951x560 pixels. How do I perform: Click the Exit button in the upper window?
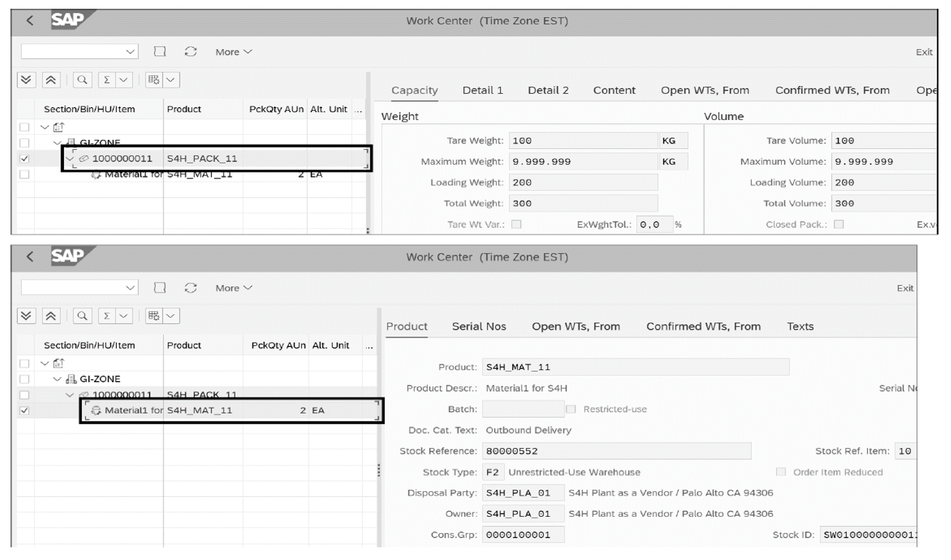(924, 51)
